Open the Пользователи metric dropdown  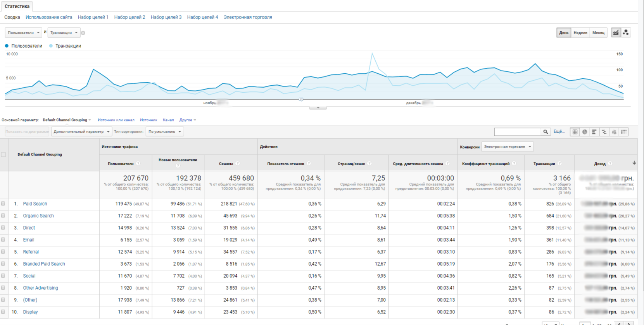tap(23, 33)
